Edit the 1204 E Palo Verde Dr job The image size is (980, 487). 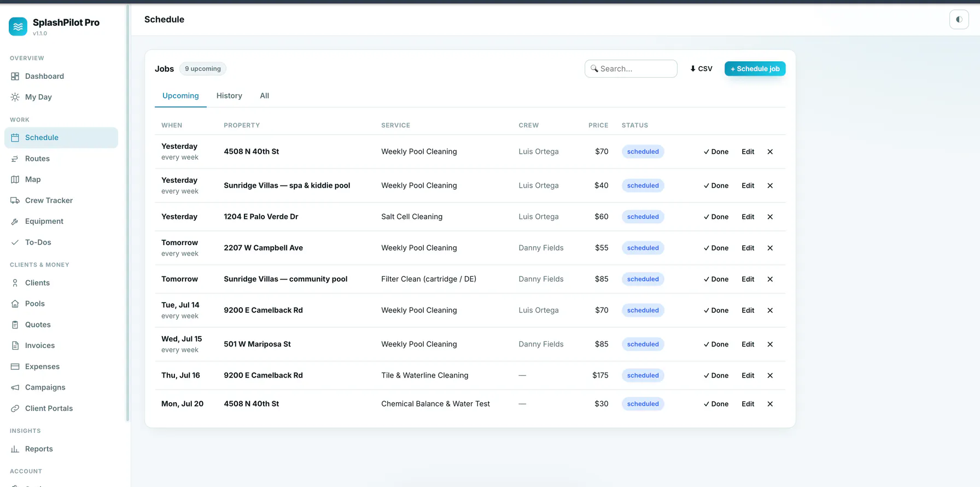748,217
